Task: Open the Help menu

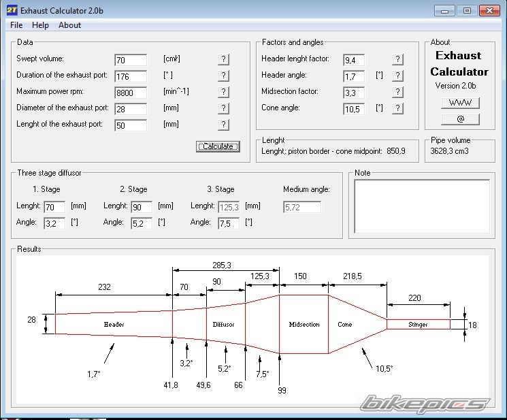Action: coord(40,25)
